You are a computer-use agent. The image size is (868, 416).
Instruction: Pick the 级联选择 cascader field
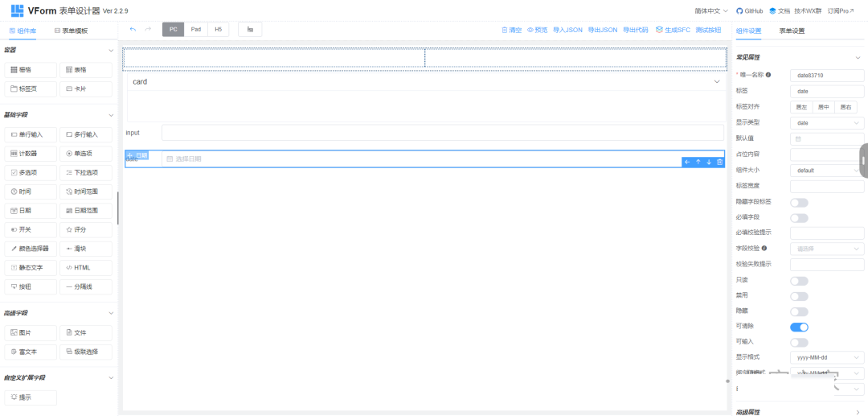pyautogui.click(x=86, y=352)
